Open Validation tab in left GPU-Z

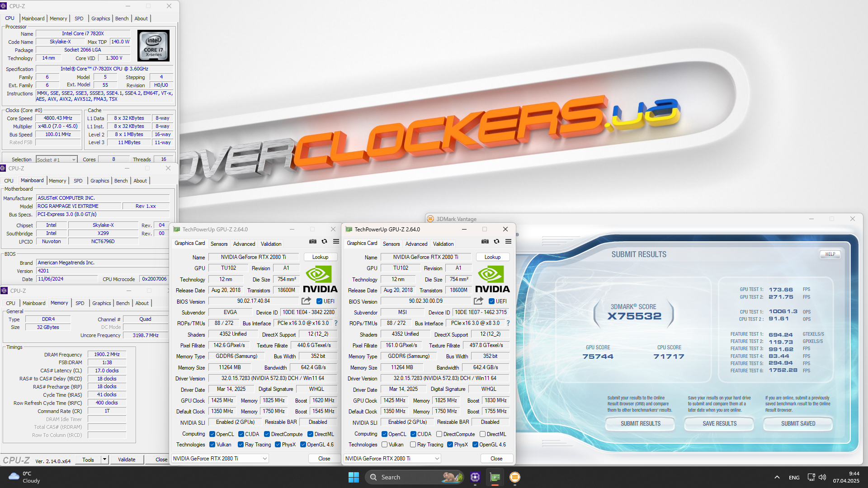click(x=271, y=244)
